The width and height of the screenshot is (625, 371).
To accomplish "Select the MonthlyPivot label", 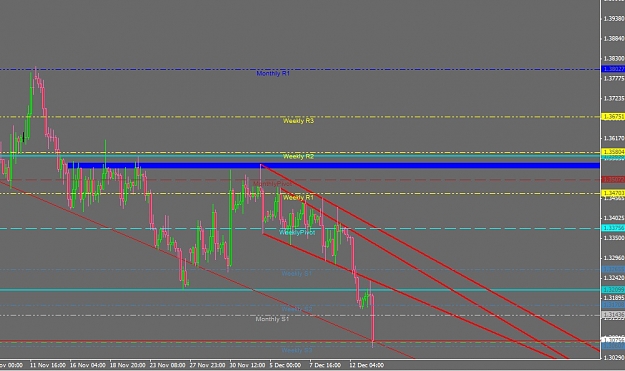I will [273, 184].
